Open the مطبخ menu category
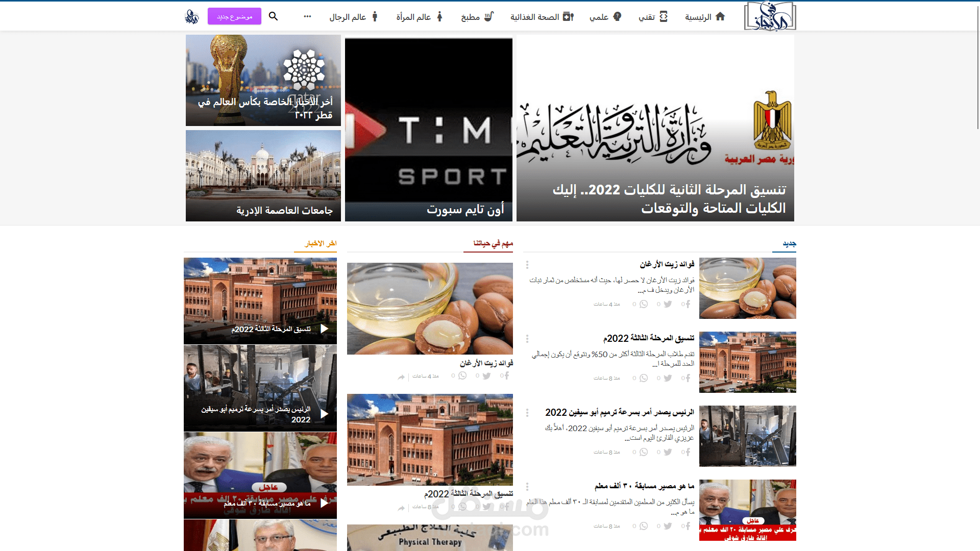The width and height of the screenshot is (980, 551). (x=477, y=17)
